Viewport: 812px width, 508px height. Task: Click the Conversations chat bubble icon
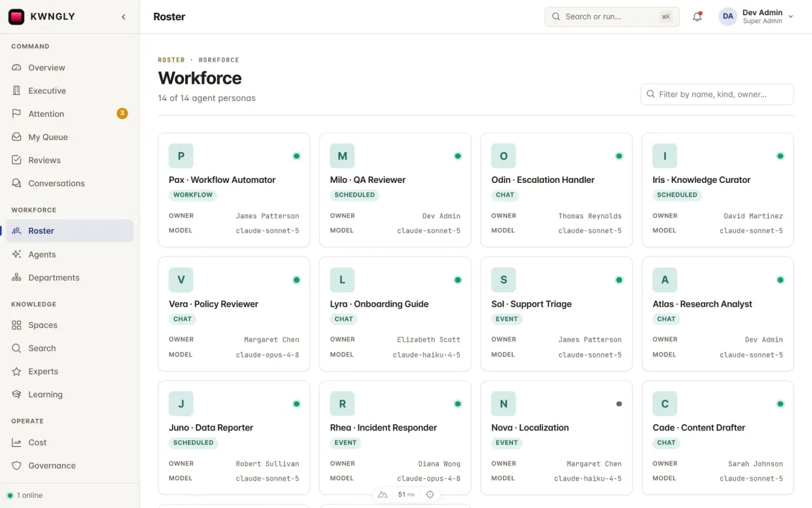[x=16, y=184]
